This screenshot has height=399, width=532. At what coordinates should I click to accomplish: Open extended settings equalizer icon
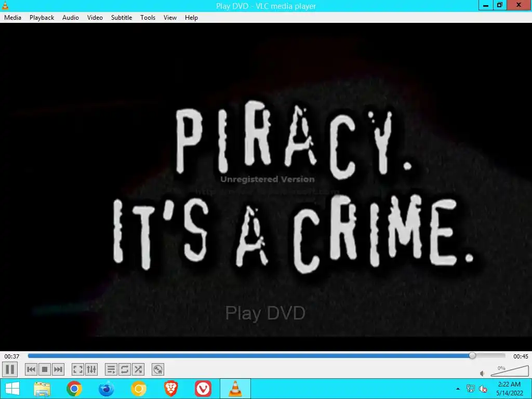[91, 369]
